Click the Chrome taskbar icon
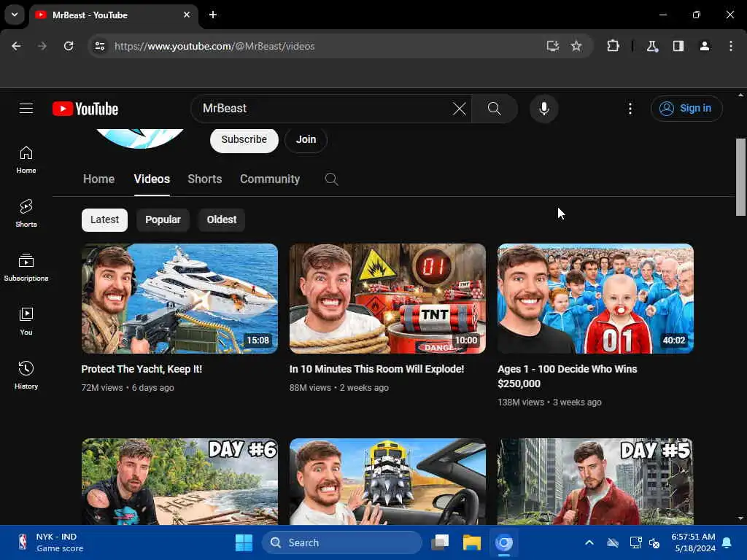This screenshot has height=560, width=747. point(503,542)
